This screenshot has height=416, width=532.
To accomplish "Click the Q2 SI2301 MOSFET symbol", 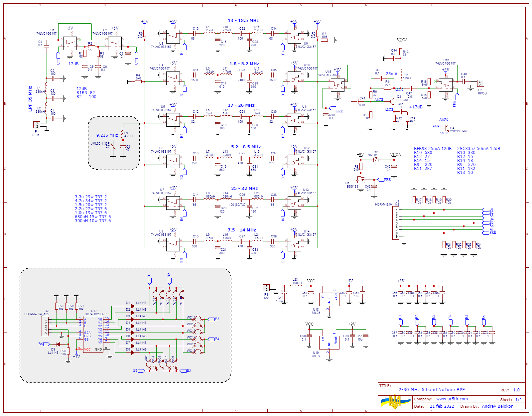I will coord(376,161).
